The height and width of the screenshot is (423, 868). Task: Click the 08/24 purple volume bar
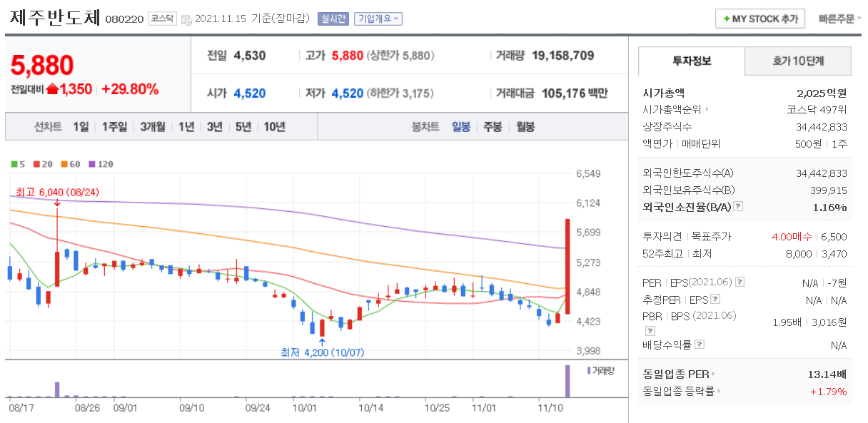point(56,389)
